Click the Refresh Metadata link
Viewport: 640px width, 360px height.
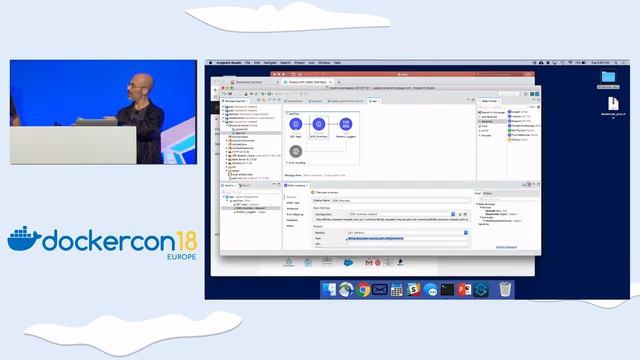click(x=506, y=247)
